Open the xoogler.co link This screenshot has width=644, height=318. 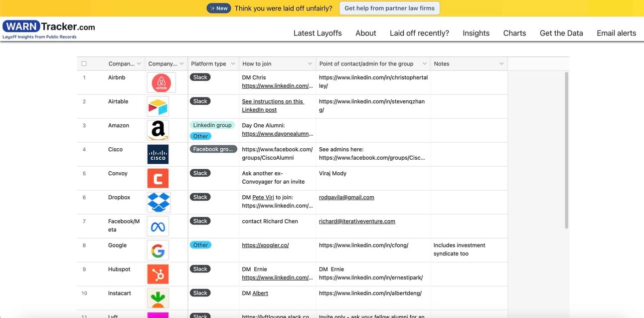pos(265,245)
